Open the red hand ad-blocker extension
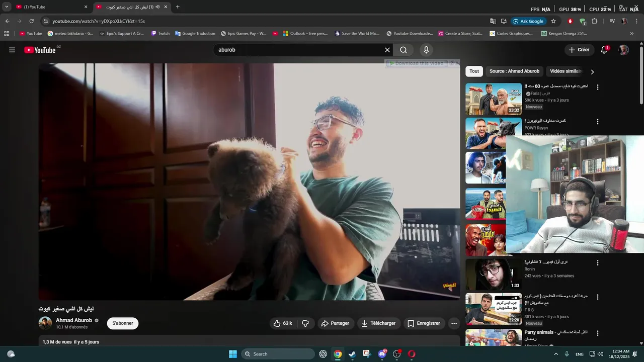Screen dimensions: 644x362 [570, 21]
